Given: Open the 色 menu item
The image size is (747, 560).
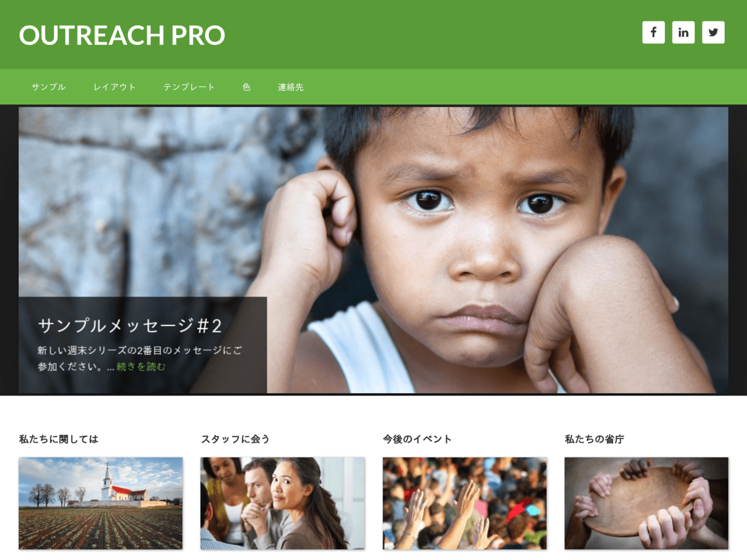Looking at the screenshot, I should (x=246, y=87).
